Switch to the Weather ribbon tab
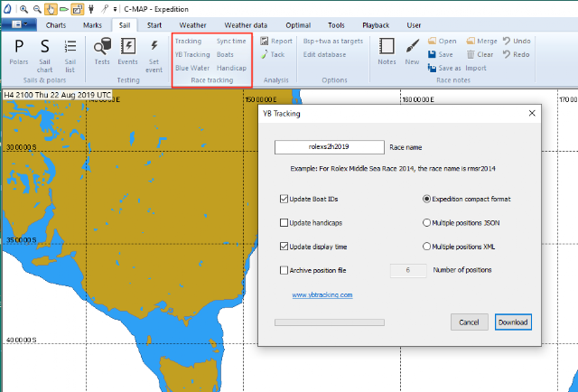Image resolution: width=578 pixels, height=392 pixels. [192, 25]
